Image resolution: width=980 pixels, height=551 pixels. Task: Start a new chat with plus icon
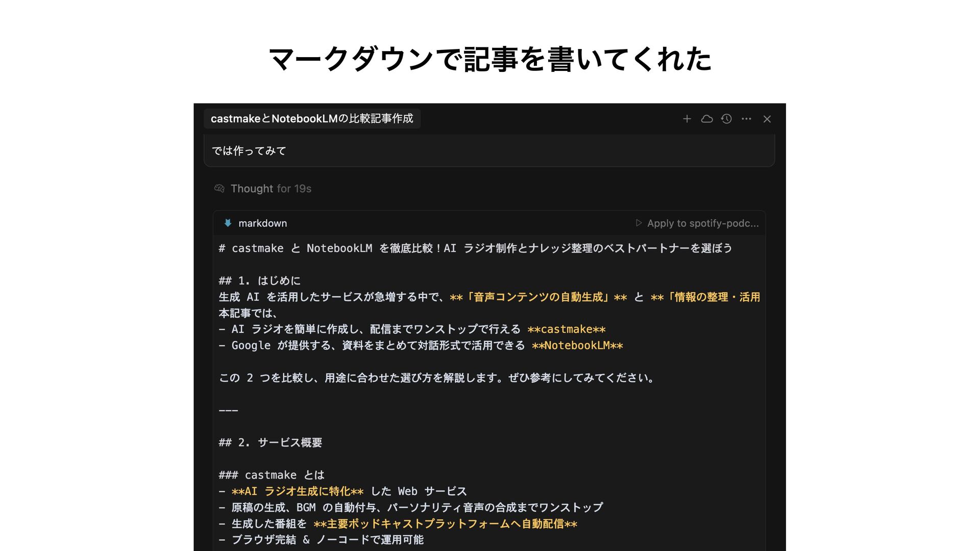click(687, 119)
